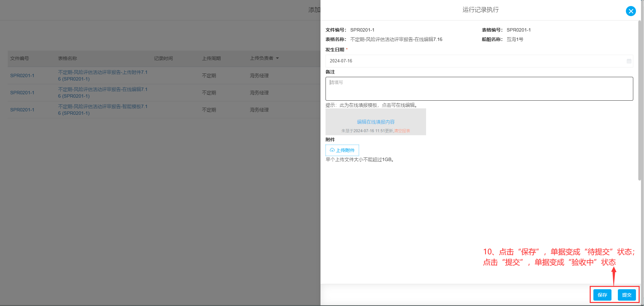Viewport: 644px width, 306px height.
Task: Click 海务经理 cell in 在线编辑 row
Action: (259, 93)
